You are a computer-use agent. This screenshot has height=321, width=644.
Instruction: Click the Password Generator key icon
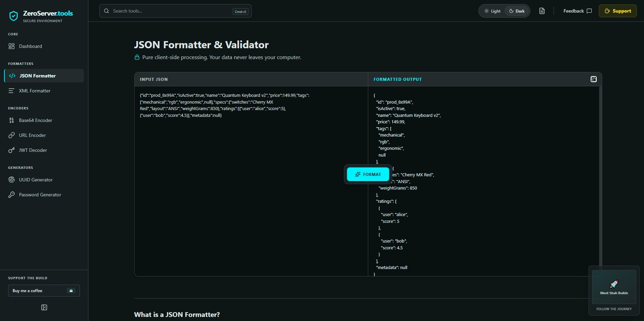click(12, 195)
